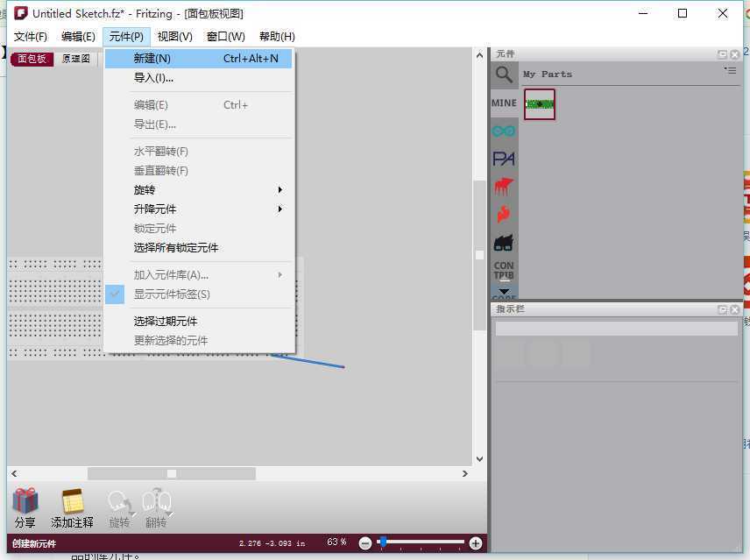Close the open 元件(P) menu
This screenshot has height=560, width=750.
(x=126, y=37)
